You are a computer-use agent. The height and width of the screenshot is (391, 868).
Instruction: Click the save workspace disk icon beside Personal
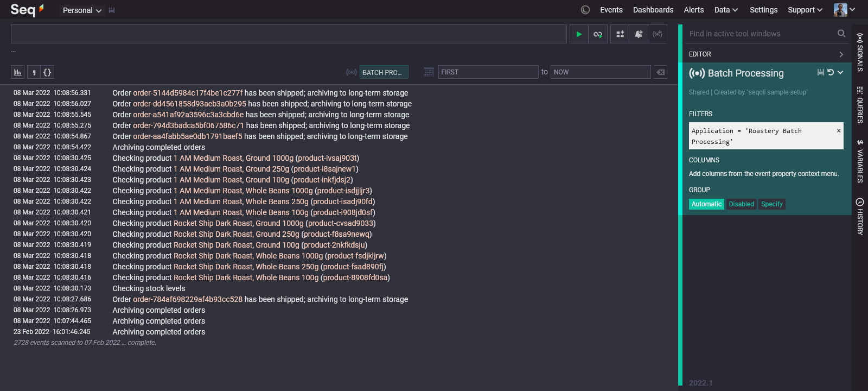(x=112, y=10)
